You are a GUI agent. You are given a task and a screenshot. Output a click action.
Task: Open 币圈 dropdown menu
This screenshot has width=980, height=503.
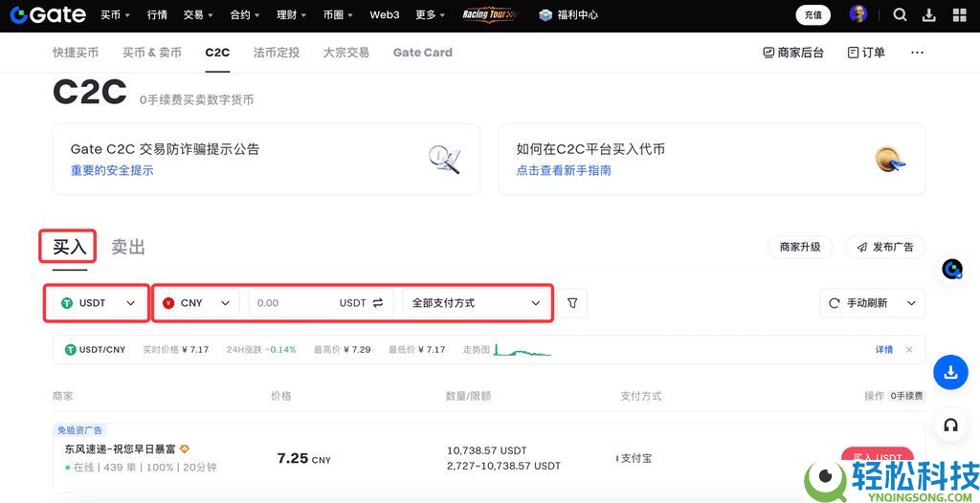click(338, 15)
